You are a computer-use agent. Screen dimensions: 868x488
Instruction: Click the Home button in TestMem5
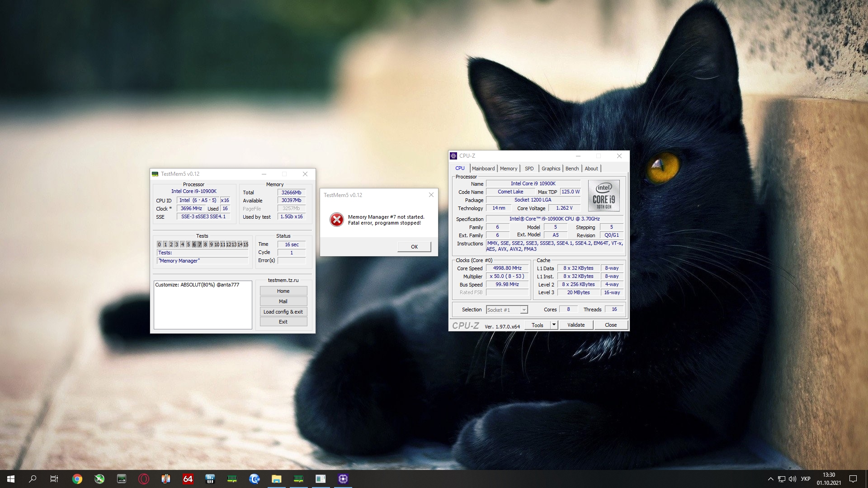tap(283, 291)
